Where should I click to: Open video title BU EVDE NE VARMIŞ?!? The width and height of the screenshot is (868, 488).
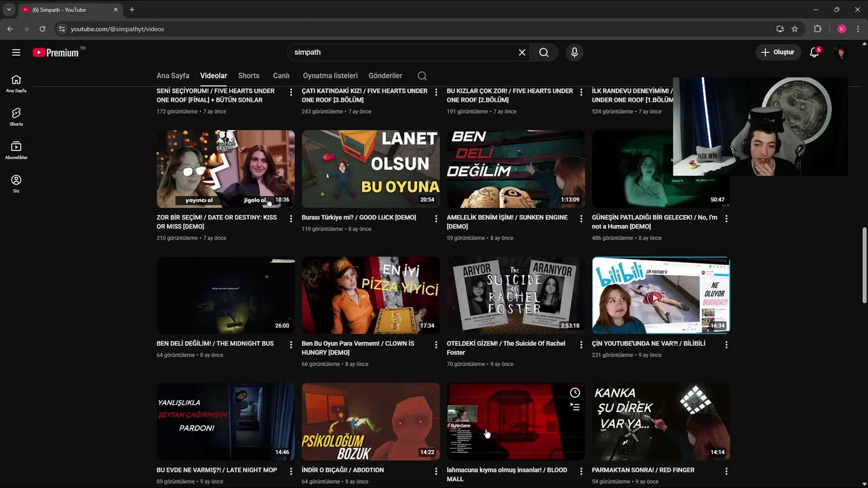click(x=216, y=470)
